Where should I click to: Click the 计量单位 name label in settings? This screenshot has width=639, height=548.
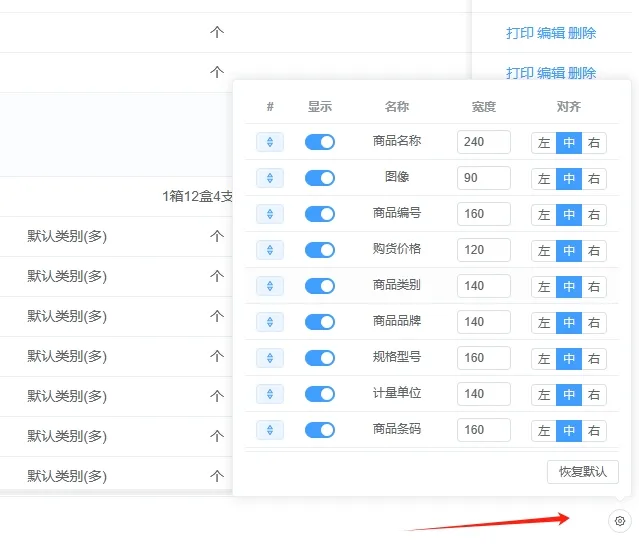(x=397, y=393)
